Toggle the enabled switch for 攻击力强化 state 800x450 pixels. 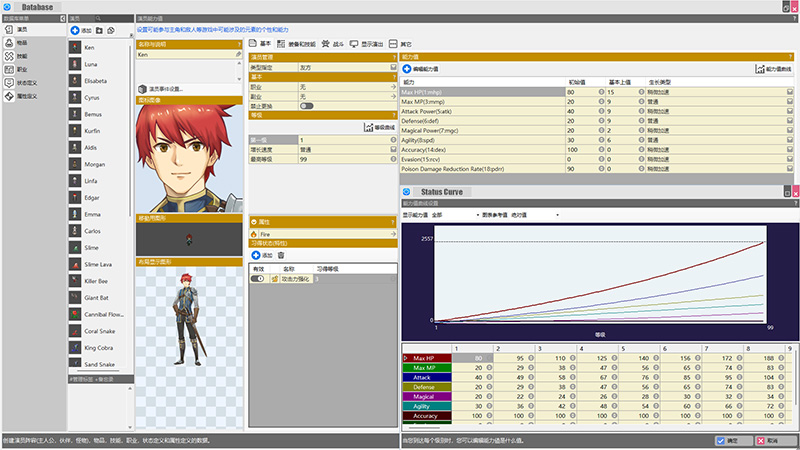(x=258, y=279)
